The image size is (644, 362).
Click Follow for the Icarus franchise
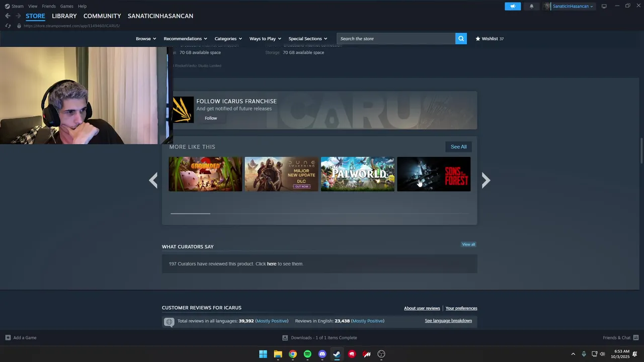(211, 118)
